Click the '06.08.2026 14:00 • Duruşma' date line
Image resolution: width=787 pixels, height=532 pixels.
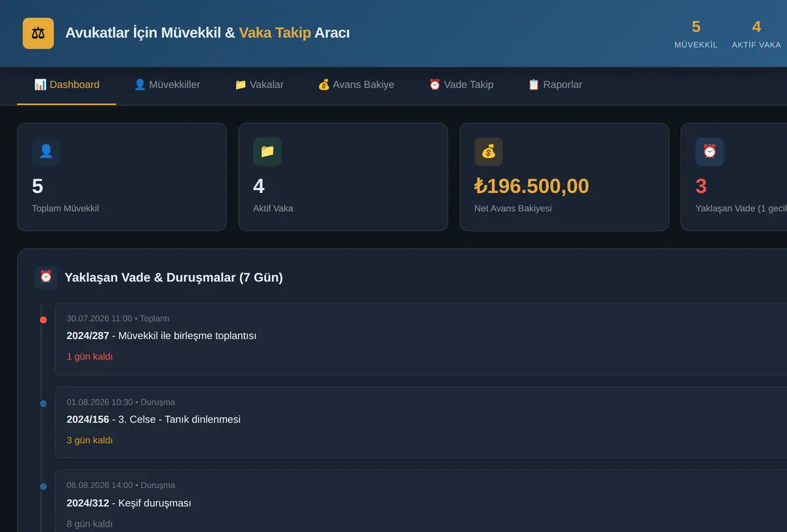tap(121, 485)
